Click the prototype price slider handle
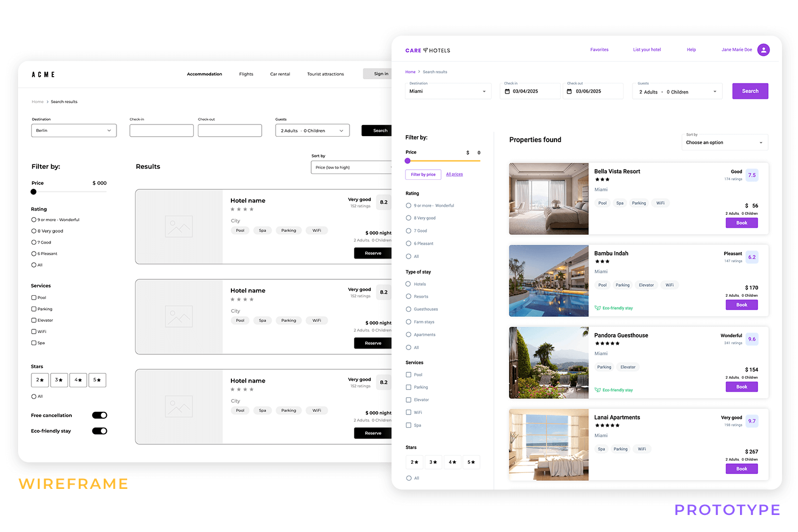Image resolution: width=798 pixels, height=532 pixels. 408,161
